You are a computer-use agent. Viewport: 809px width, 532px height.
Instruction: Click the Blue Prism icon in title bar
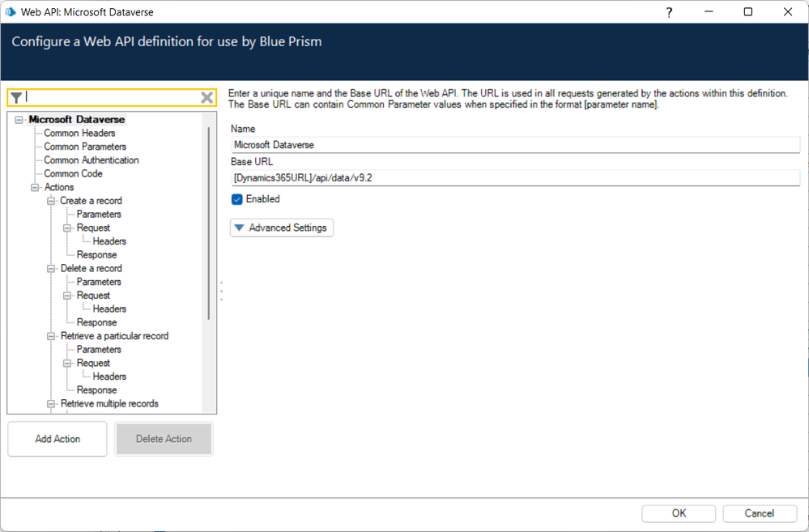coord(11,12)
